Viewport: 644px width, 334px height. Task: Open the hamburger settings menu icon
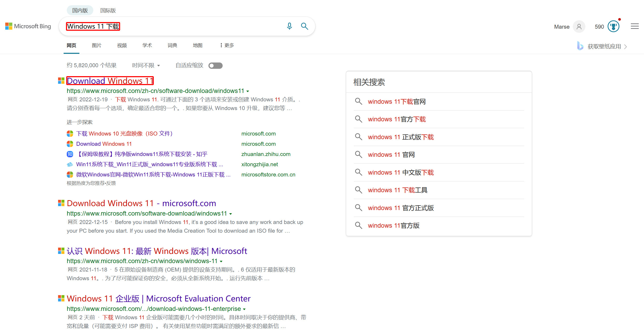click(x=635, y=26)
